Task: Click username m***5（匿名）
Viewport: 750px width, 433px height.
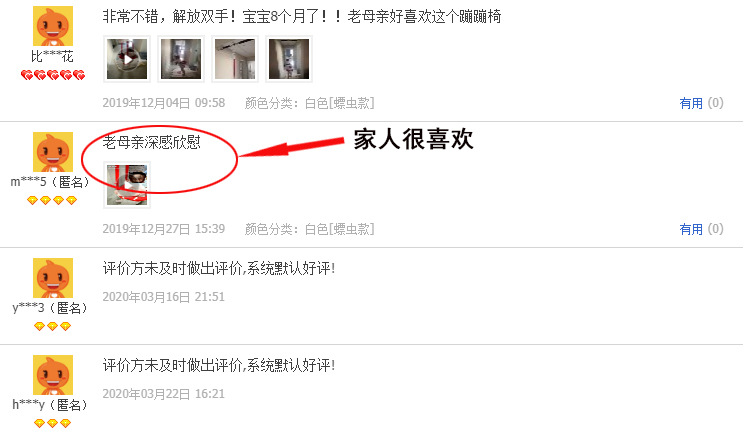Action: pos(50,182)
